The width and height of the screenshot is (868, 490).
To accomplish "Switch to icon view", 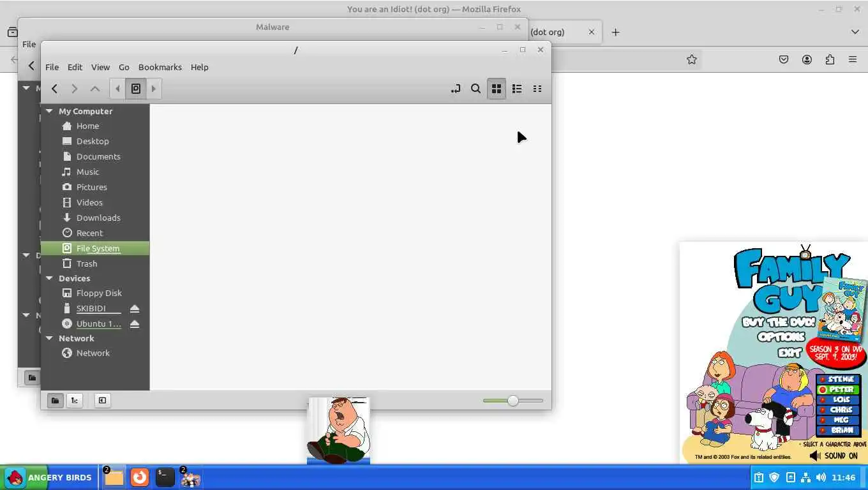I will click(497, 89).
